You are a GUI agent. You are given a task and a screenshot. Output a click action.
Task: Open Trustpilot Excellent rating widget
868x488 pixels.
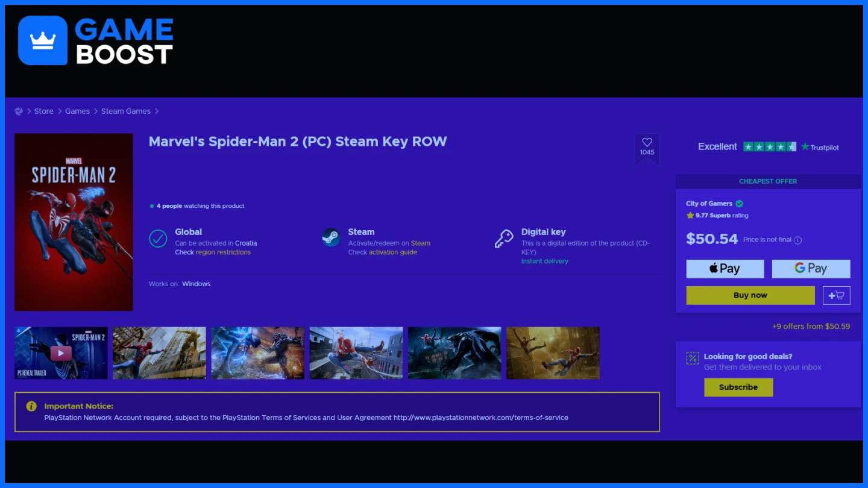pos(768,147)
